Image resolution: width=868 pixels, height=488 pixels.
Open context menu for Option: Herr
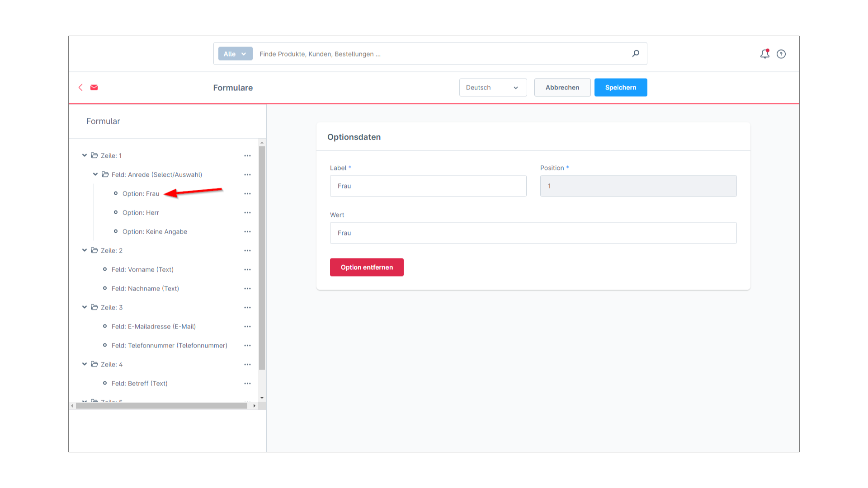point(247,213)
